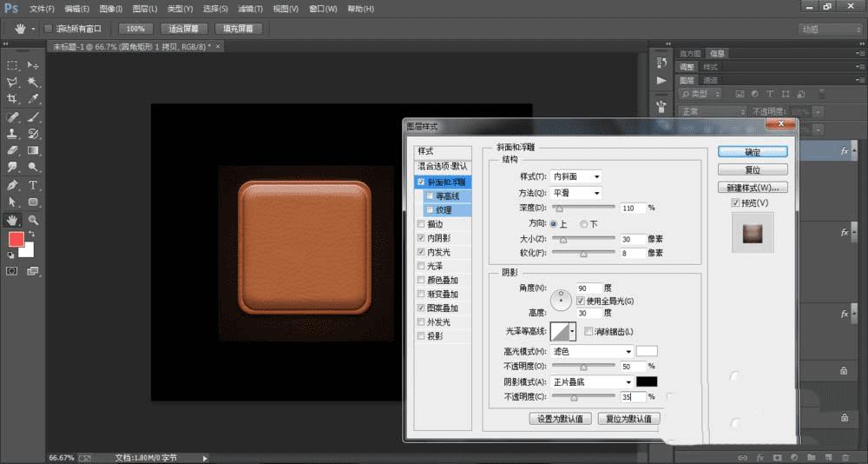
Task: Pick the Crop tool
Action: coord(12,99)
